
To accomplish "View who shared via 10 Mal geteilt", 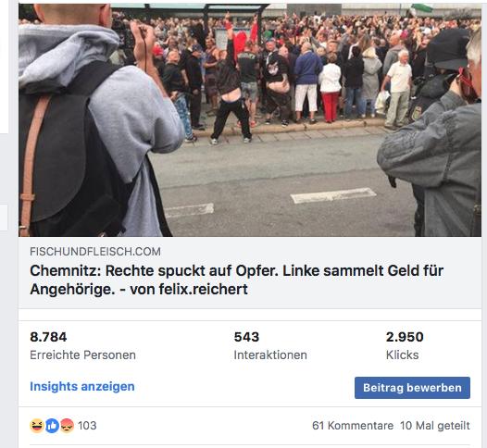I will (435, 426).
